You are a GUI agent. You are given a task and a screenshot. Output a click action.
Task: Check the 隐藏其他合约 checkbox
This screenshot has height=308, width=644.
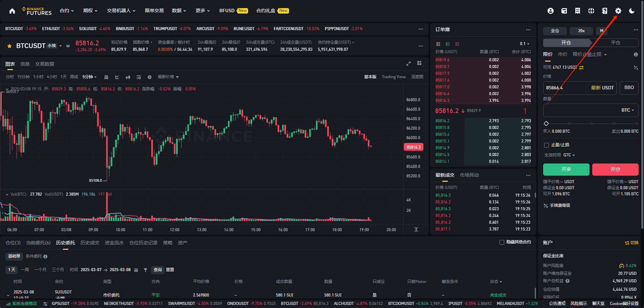[x=502, y=242]
